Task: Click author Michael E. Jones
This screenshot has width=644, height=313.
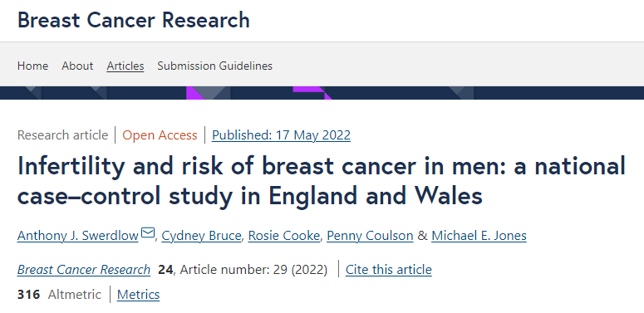Action: 479,236
